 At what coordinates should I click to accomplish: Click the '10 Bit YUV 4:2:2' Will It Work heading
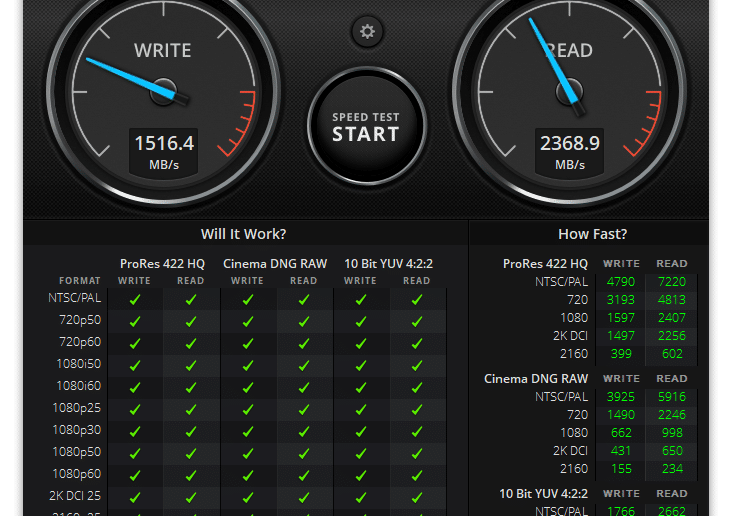[388, 263]
